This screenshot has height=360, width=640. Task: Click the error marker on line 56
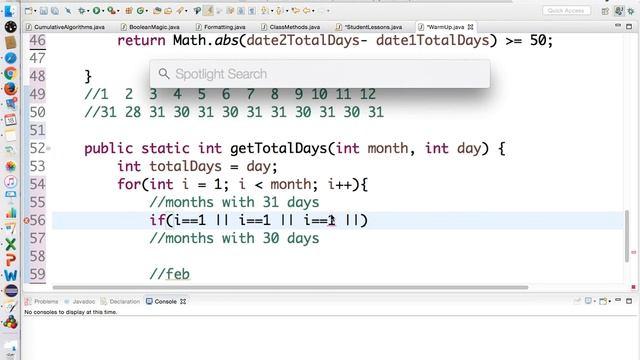pyautogui.click(x=27, y=220)
